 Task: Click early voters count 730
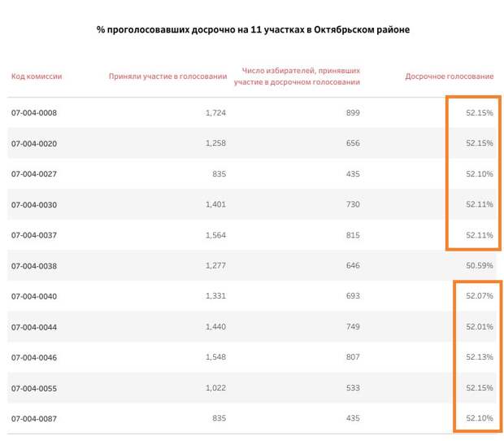[x=353, y=204]
